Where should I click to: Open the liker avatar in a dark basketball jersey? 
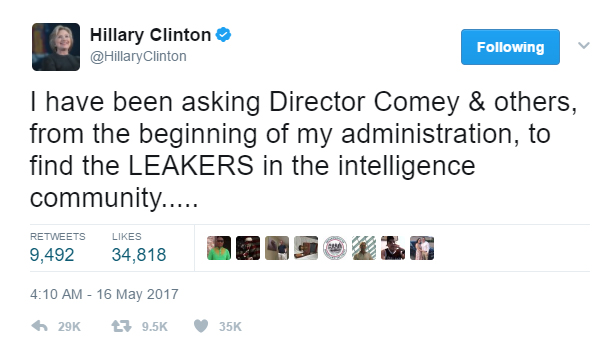(393, 248)
